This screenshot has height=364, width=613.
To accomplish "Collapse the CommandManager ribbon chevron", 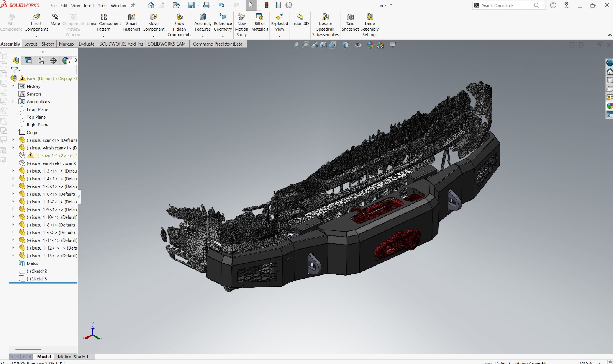I will (x=610, y=35).
